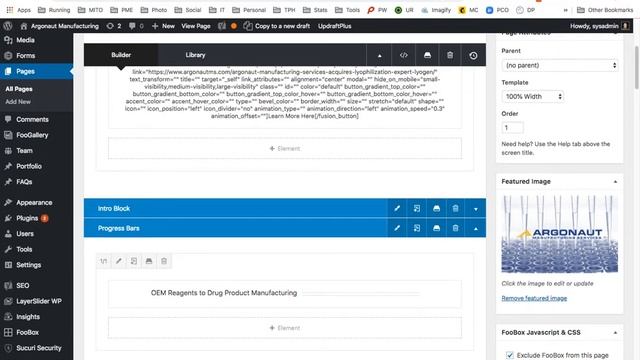This screenshot has height=360, width=640.
Task: Save builder layout to library icon
Action: [x=427, y=55]
